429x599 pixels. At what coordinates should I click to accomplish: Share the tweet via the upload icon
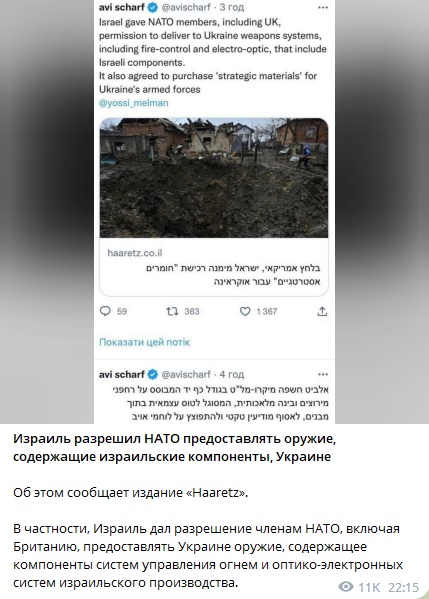point(322,312)
